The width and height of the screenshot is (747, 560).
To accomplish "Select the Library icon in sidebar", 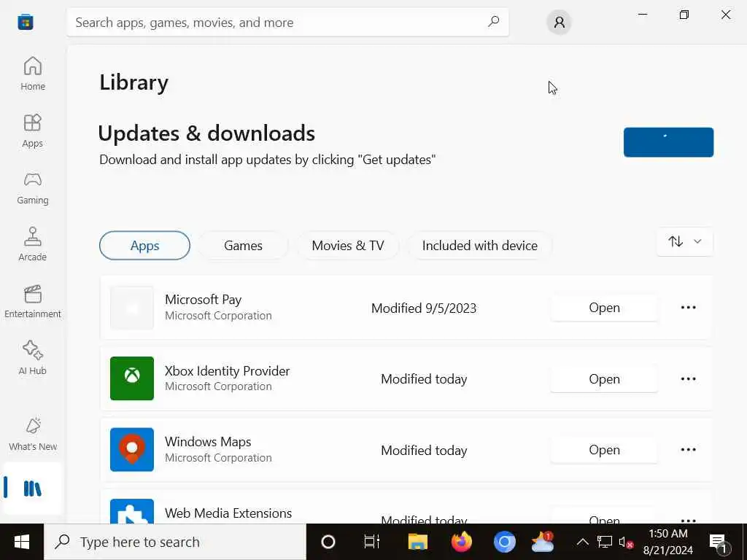I will pyautogui.click(x=32, y=489).
